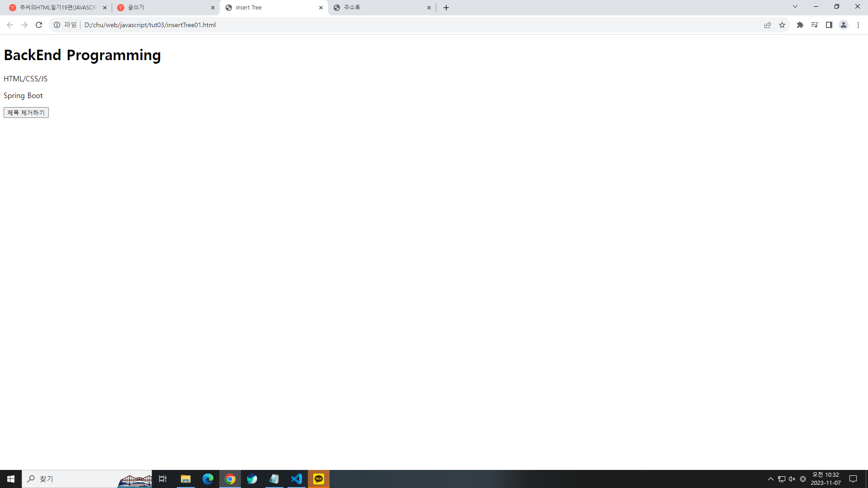Screen dimensions: 868x488
Task: Close the Insert Tree tab
Action: [x=321, y=8]
